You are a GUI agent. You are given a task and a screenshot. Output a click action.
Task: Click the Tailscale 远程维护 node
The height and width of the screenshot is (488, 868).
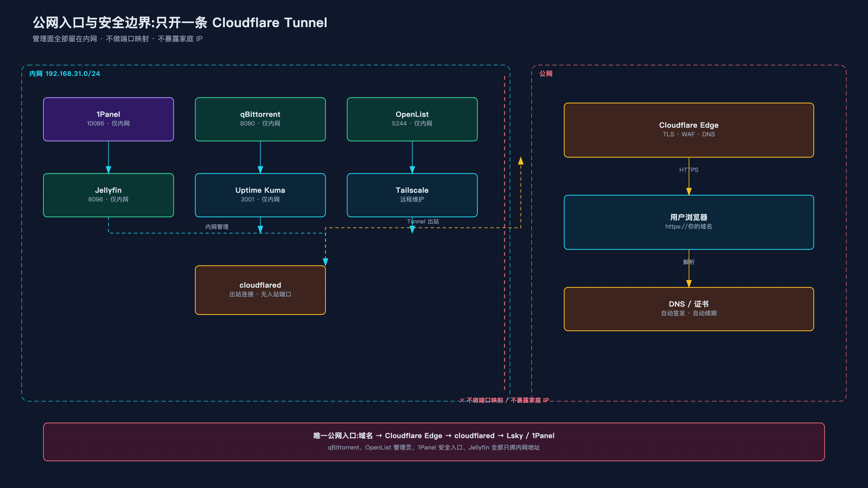point(412,195)
